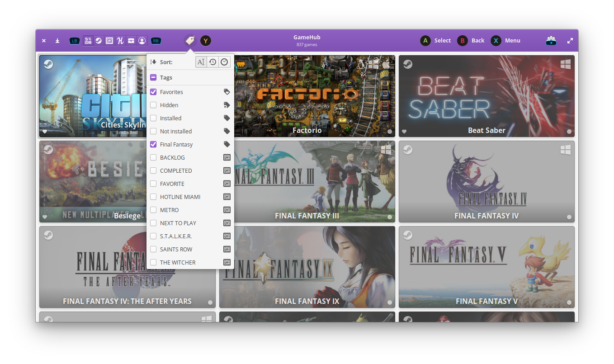The image size is (614, 364).
Task: Filter library to user-added games
Action: pos(142,41)
